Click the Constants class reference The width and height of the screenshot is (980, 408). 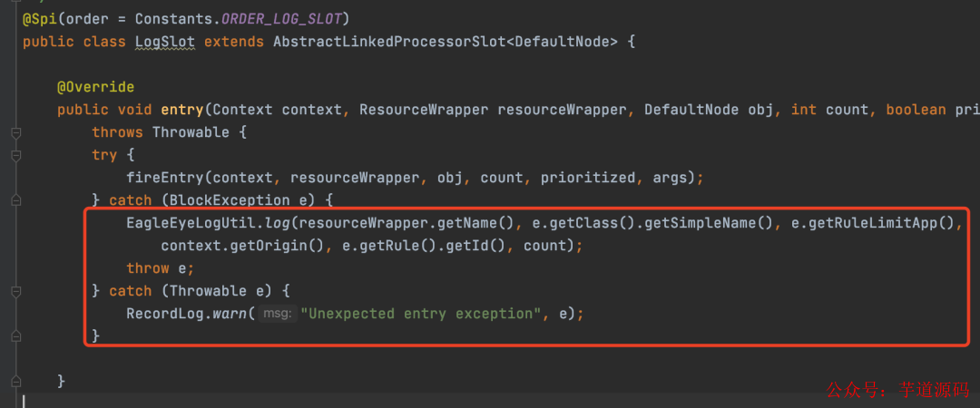pyautogui.click(x=173, y=19)
